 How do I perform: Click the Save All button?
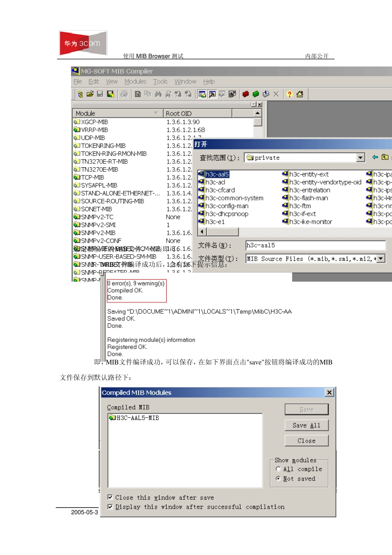pos(307,425)
